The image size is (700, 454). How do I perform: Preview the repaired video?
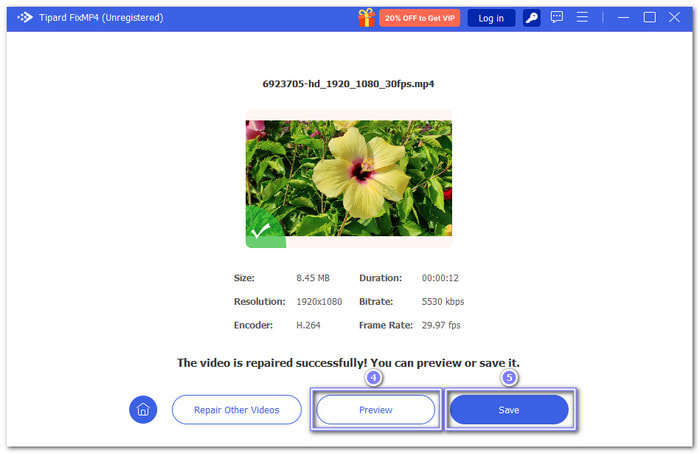coord(376,409)
